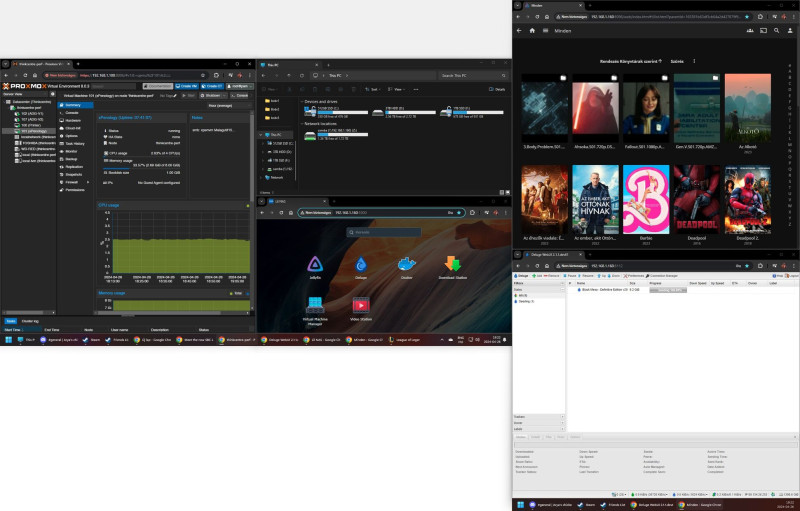
Task: Open the Snapshots tab in Proxmox
Action: 75,174
